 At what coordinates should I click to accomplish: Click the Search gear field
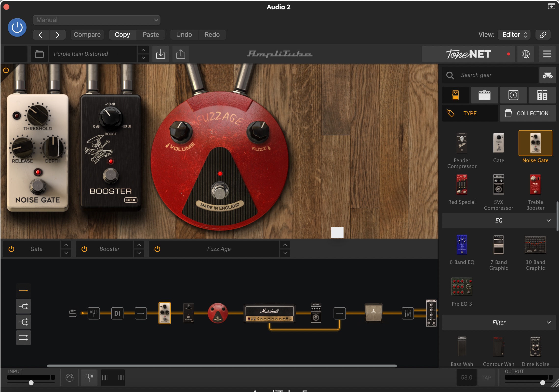pos(490,75)
